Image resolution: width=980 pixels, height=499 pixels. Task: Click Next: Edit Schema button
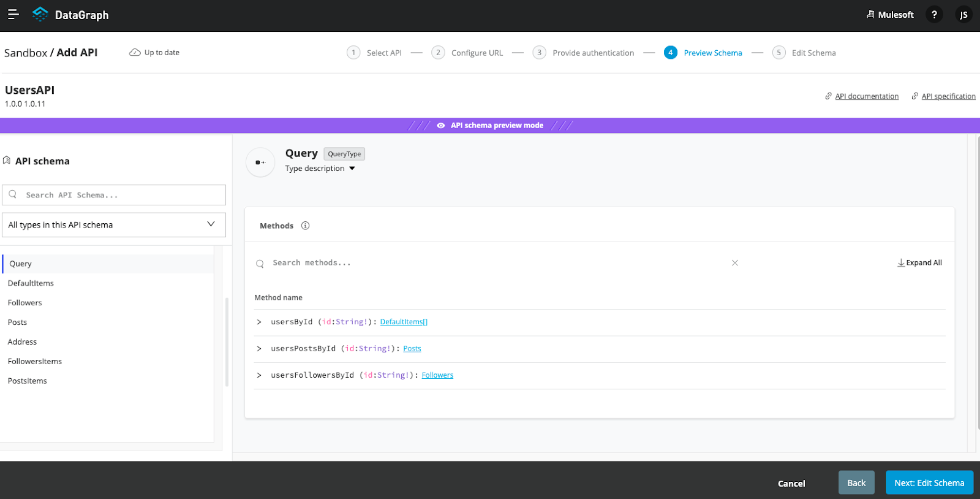(929, 482)
